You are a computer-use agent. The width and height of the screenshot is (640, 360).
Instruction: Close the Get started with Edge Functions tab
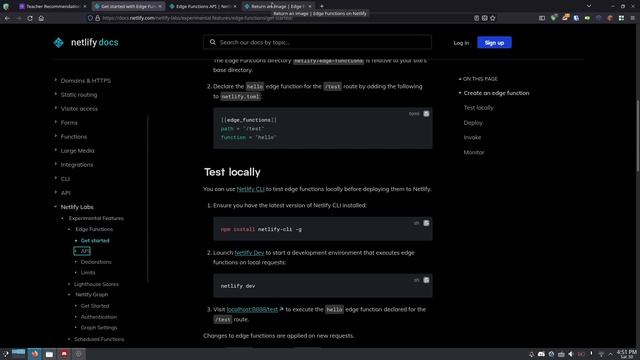click(x=160, y=7)
